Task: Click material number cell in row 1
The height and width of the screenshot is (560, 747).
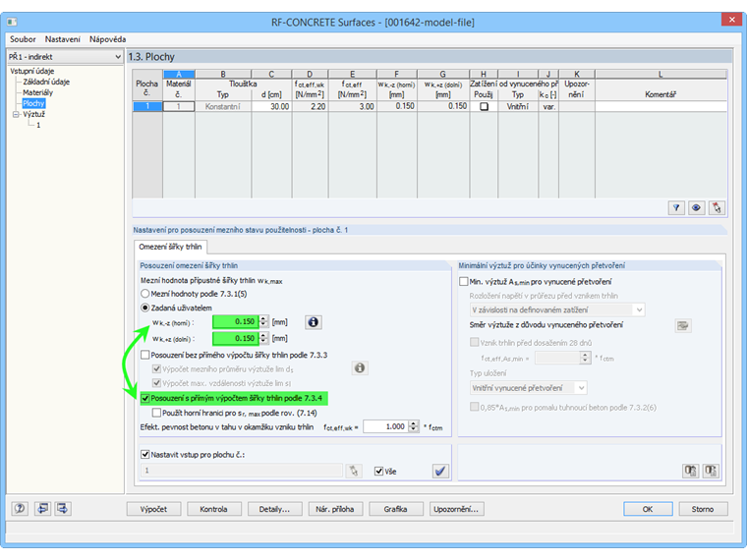Action: pos(179,106)
